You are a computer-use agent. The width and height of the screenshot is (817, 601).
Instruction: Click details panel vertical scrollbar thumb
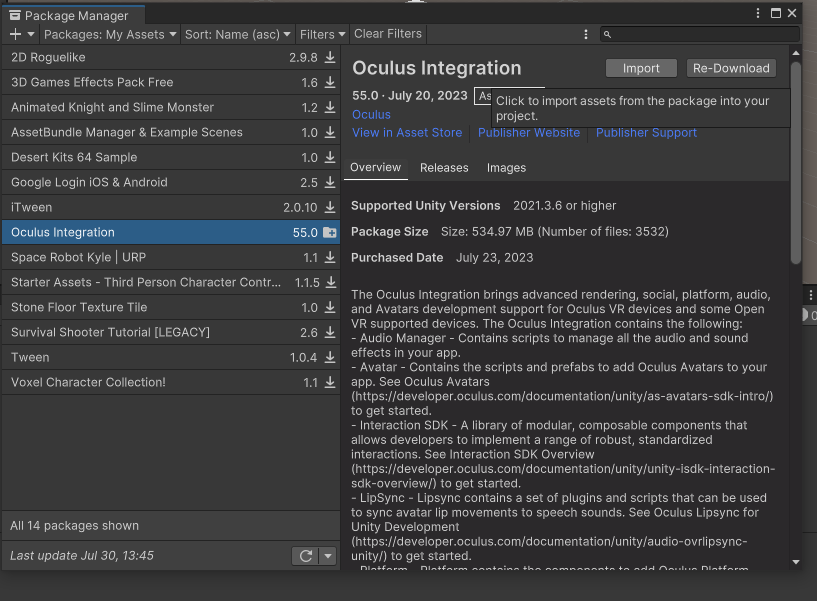[x=796, y=163]
